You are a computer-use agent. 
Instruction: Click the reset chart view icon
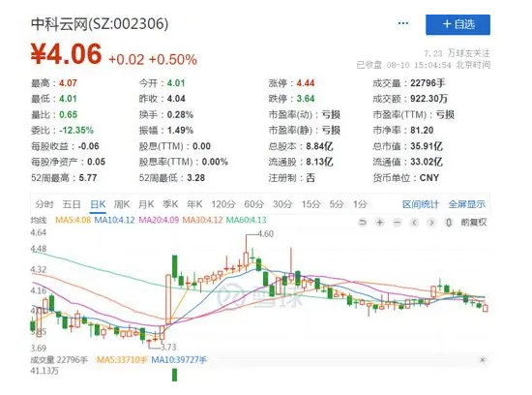point(363,223)
